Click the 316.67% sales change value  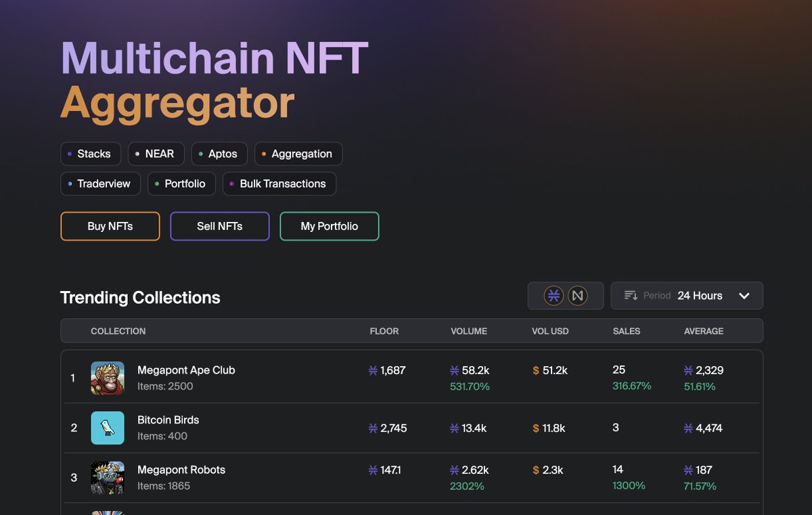click(632, 386)
